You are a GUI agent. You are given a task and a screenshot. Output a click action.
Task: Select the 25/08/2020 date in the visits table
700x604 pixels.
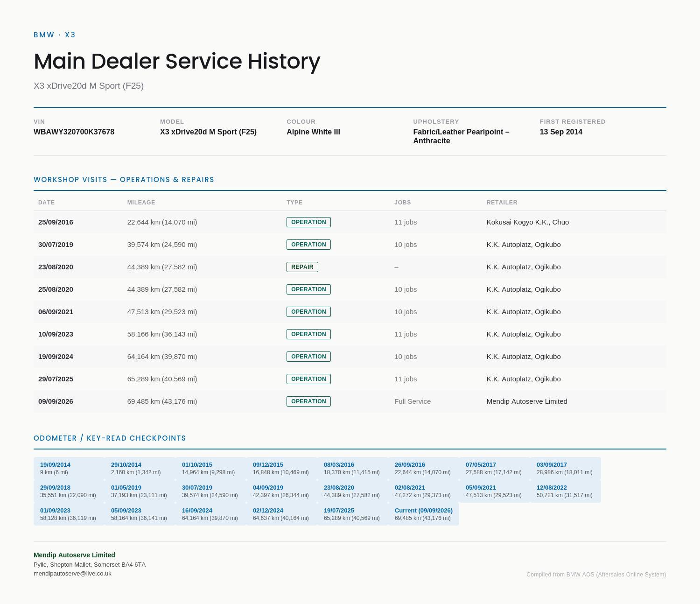click(x=56, y=289)
